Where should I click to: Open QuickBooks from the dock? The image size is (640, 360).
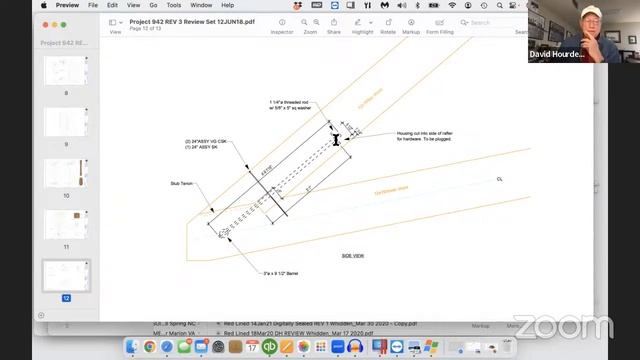269,347
